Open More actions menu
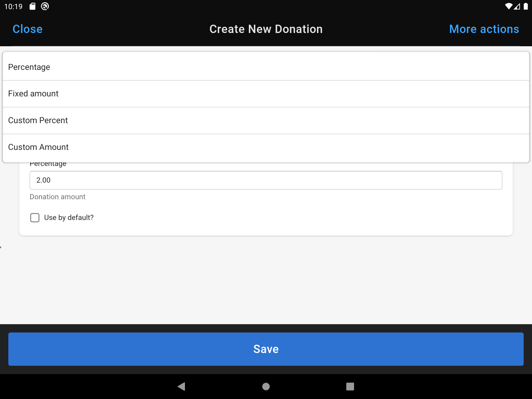 tap(484, 29)
